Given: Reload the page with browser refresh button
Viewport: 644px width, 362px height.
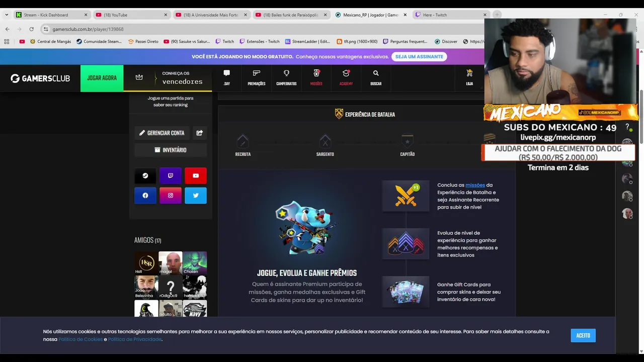Looking at the screenshot, I should coord(31,29).
